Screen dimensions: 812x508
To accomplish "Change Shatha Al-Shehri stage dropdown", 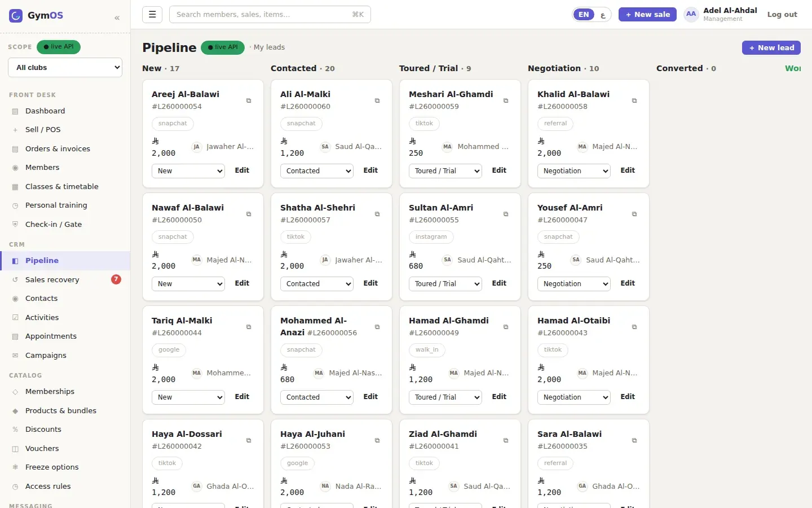I will (x=317, y=284).
